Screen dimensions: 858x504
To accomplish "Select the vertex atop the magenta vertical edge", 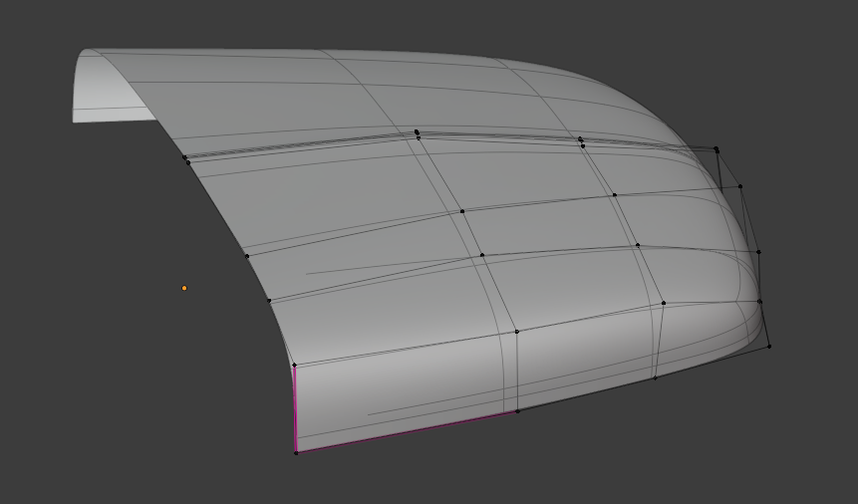I will coord(294,365).
